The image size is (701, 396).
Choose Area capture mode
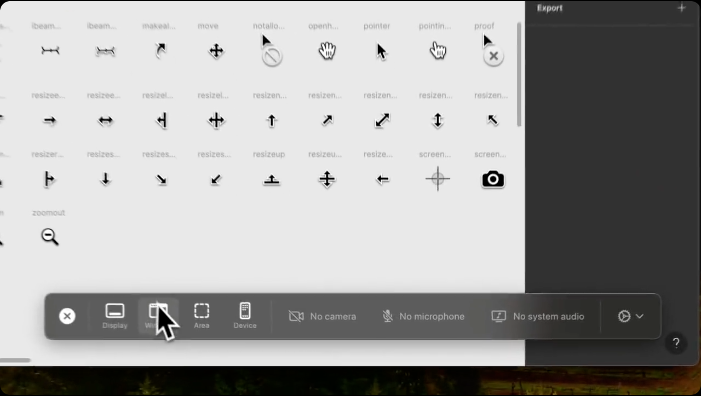tap(202, 316)
